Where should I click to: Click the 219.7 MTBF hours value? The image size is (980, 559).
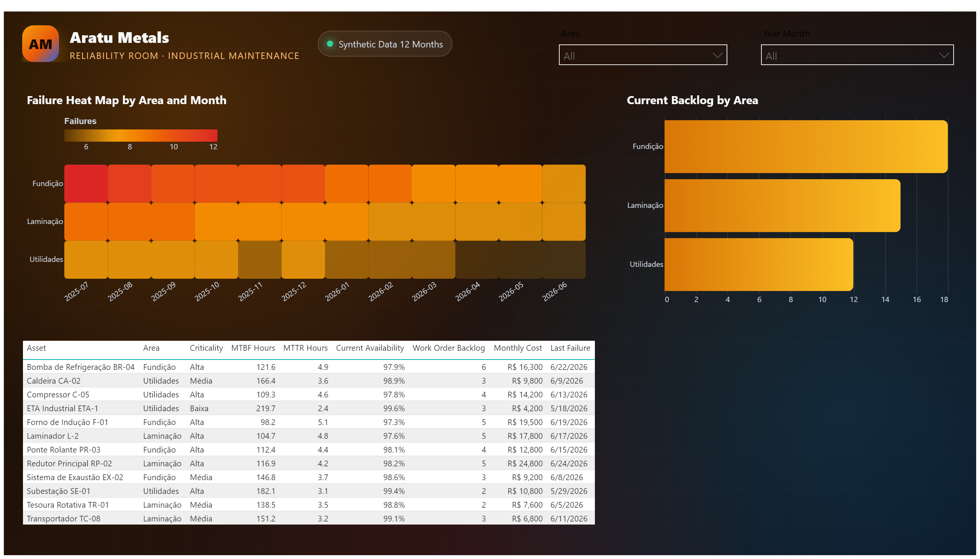click(x=266, y=409)
